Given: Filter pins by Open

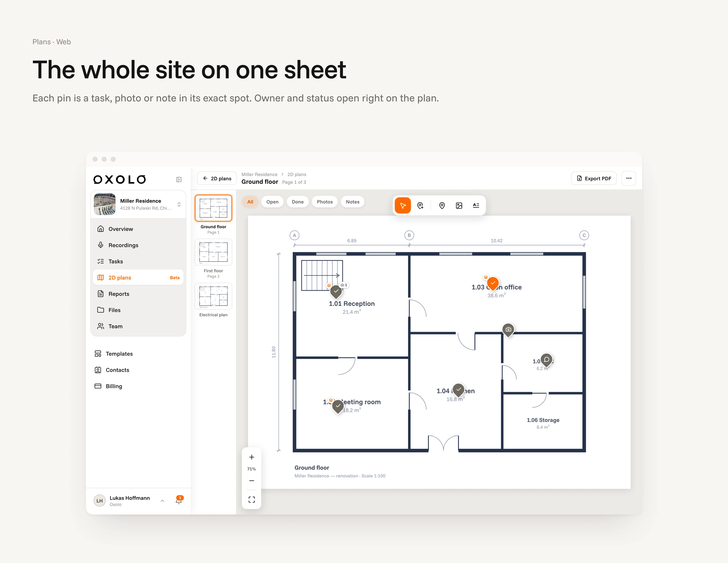Looking at the screenshot, I should (272, 201).
